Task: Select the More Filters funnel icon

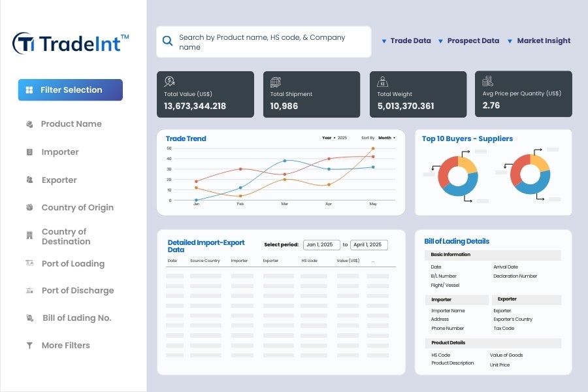Action: tap(29, 345)
